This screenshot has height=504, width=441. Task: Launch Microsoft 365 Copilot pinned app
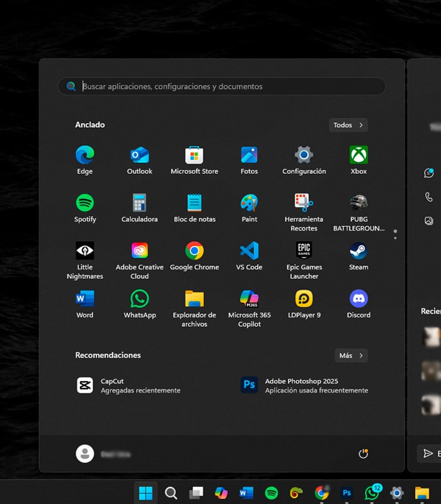[249, 309]
